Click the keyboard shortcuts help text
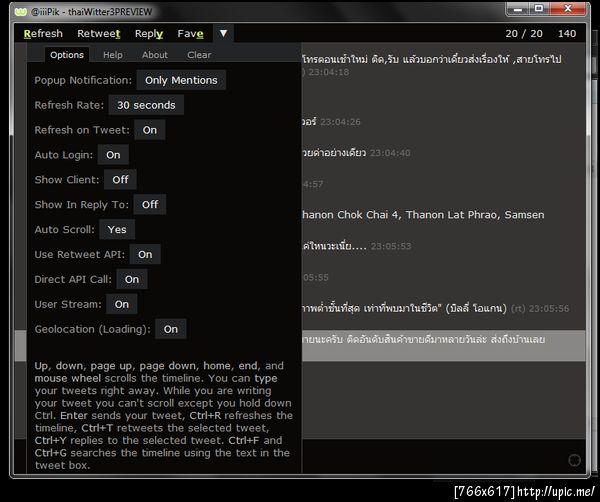The height and width of the screenshot is (502, 600). click(163, 415)
